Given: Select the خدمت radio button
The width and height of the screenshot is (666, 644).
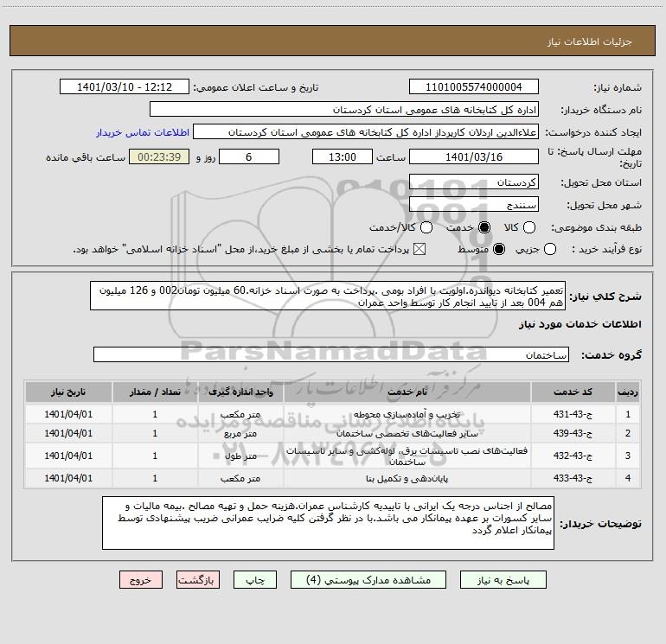Looking at the screenshot, I should click(484, 227).
